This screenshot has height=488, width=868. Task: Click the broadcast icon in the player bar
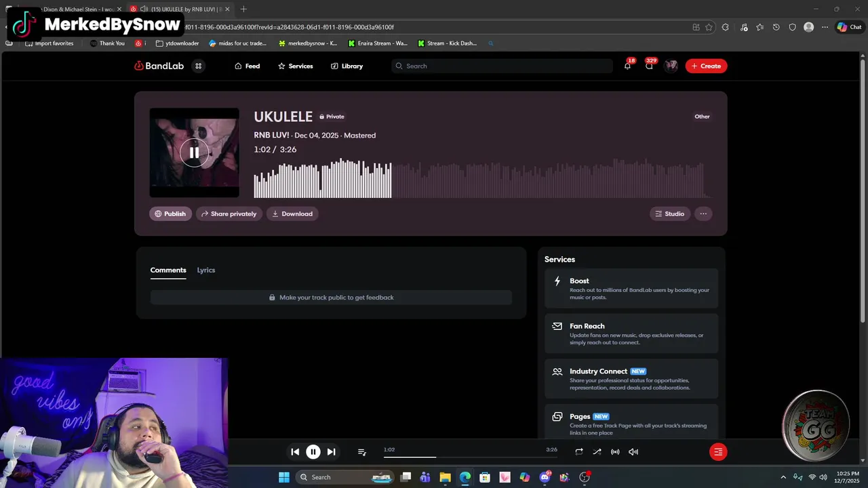pyautogui.click(x=615, y=451)
